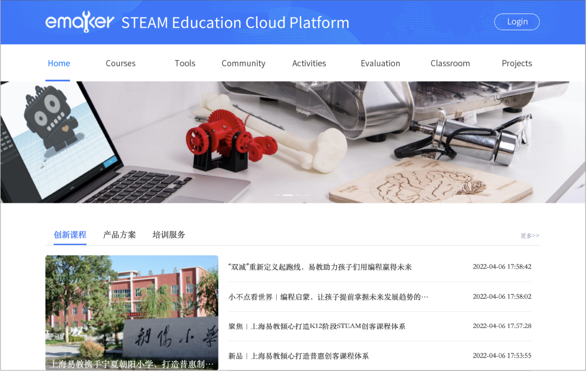The image size is (586, 392).
Task: Open the "双减"重新定义起跑线 article
Action: point(320,267)
